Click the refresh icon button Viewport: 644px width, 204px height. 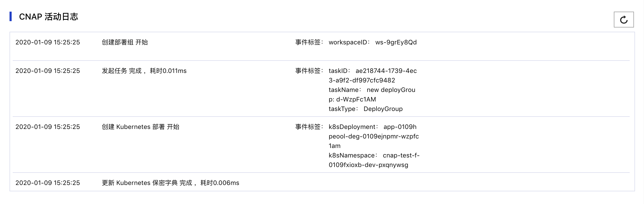(624, 20)
